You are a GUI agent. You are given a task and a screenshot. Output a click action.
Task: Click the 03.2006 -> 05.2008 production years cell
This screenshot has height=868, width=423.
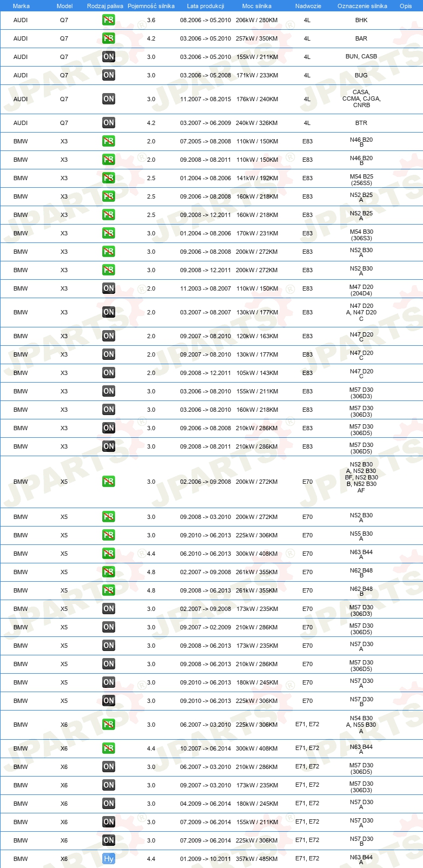206,75
